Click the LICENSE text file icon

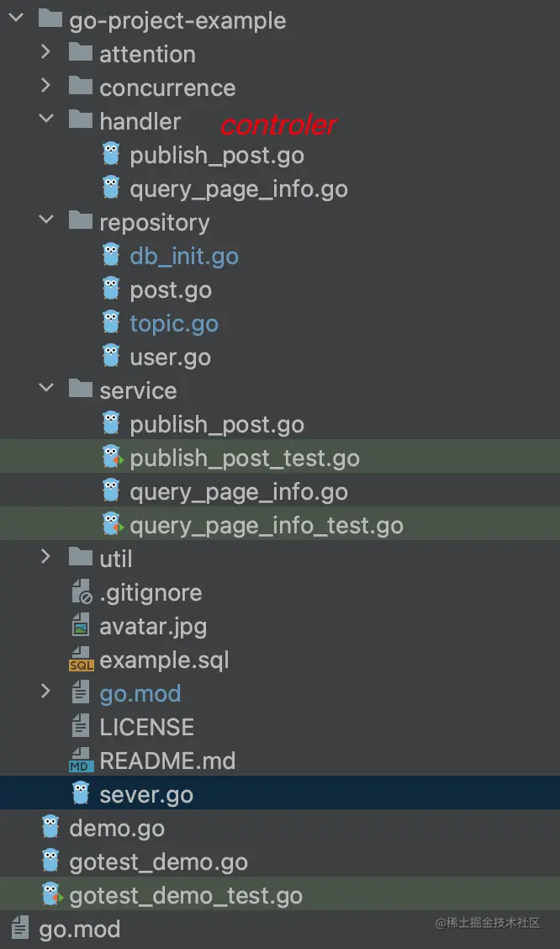(81, 727)
